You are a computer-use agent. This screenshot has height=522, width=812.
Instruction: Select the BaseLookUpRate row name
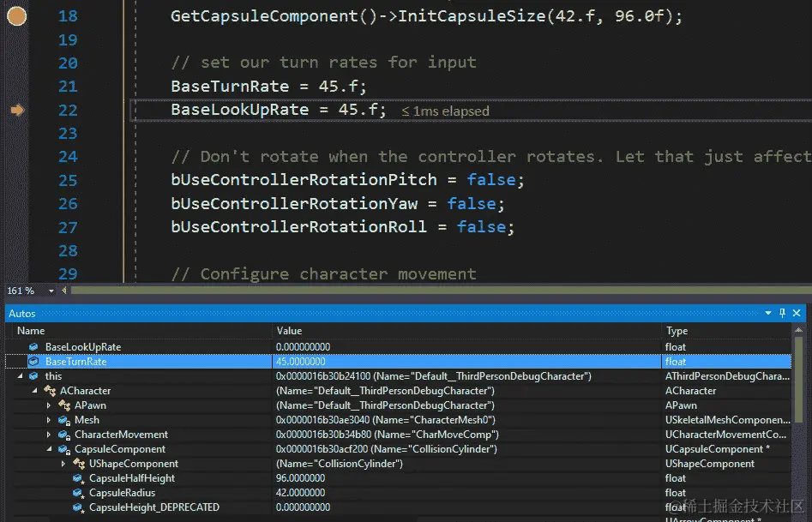click(x=83, y=347)
